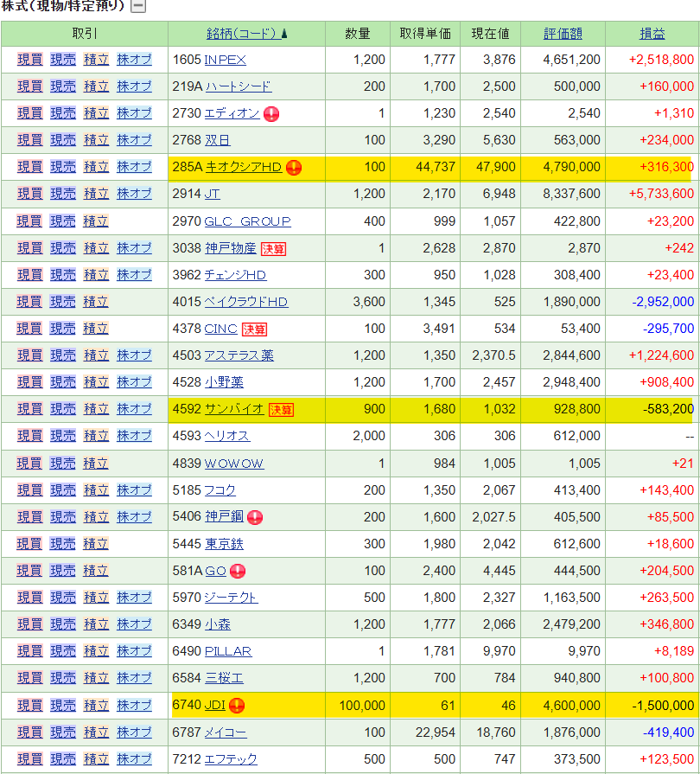Click alert icon next to エディオン
The image size is (700, 774).
tap(271, 114)
